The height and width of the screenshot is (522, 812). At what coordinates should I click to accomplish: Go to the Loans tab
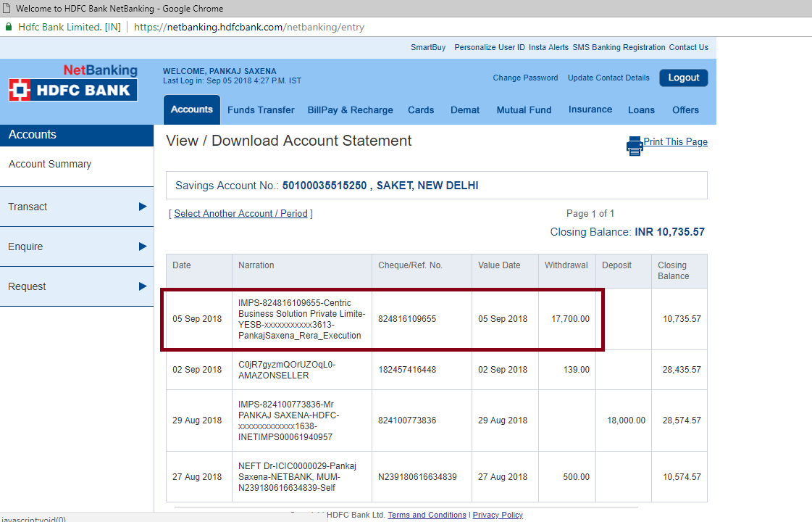pos(641,110)
